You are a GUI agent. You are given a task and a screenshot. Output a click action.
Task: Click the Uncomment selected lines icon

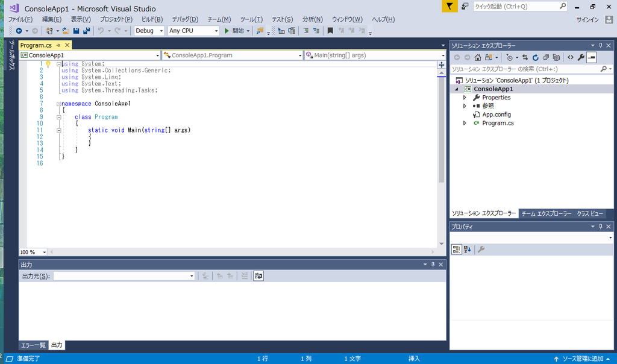(316, 31)
